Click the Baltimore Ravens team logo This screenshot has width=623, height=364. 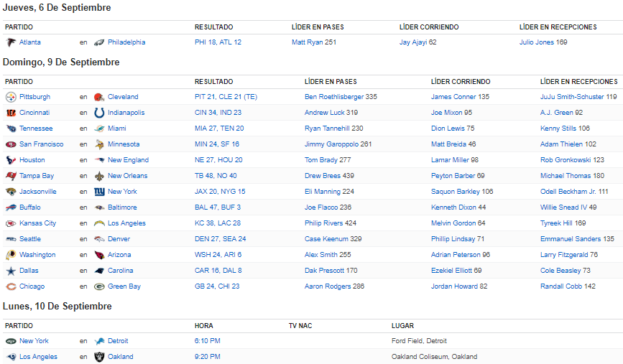point(99,207)
